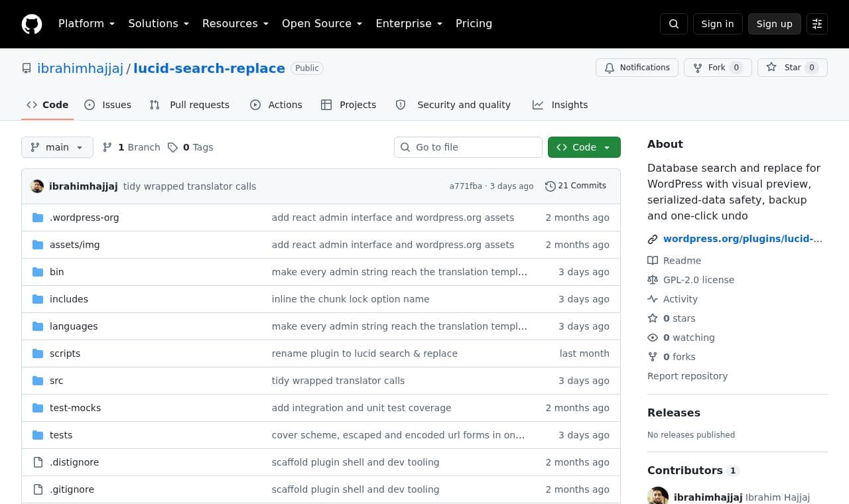Switch to the Pull requests tab
This screenshot has width=849, height=504.
click(190, 105)
